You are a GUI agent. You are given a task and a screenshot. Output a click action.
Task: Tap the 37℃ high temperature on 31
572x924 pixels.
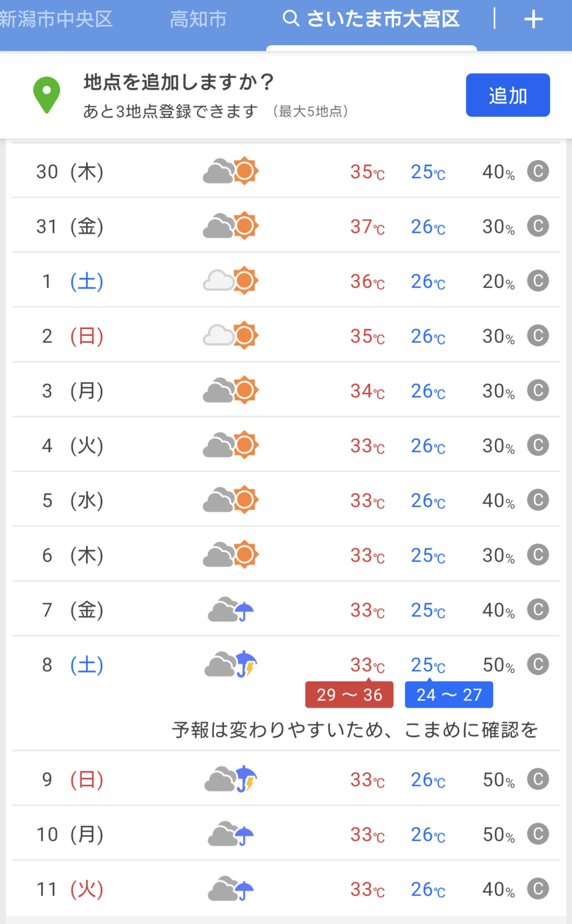(x=367, y=226)
